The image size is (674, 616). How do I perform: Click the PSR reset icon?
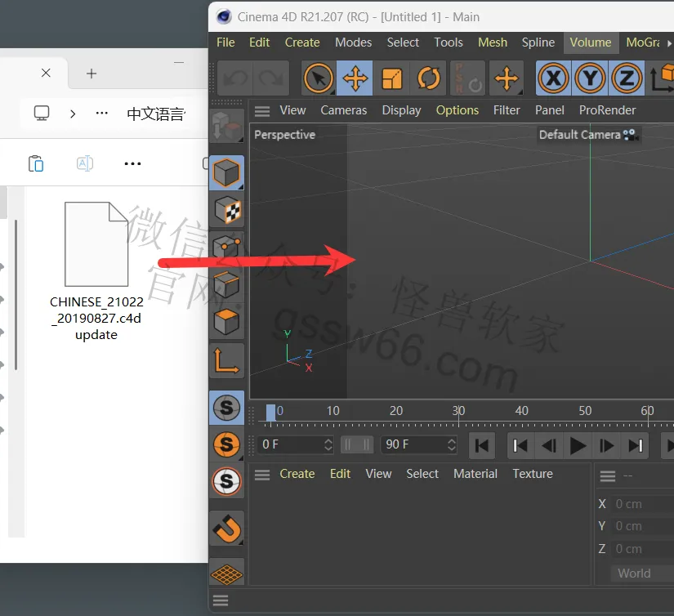pyautogui.click(x=467, y=78)
